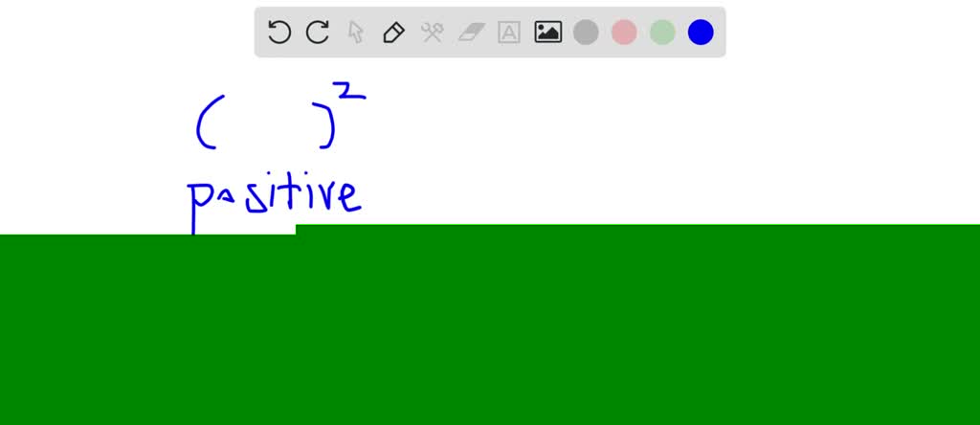
Task: Click the letter p in positive
Action: [x=200, y=205]
